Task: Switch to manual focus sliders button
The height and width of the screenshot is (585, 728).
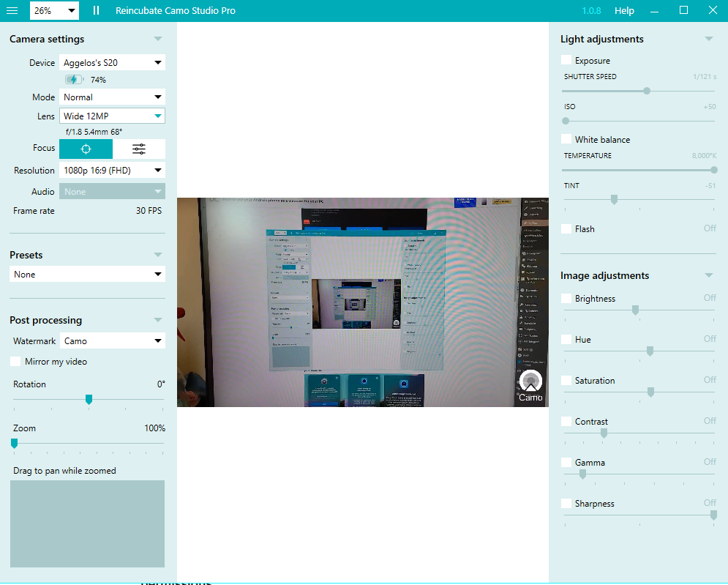Action: [x=139, y=149]
